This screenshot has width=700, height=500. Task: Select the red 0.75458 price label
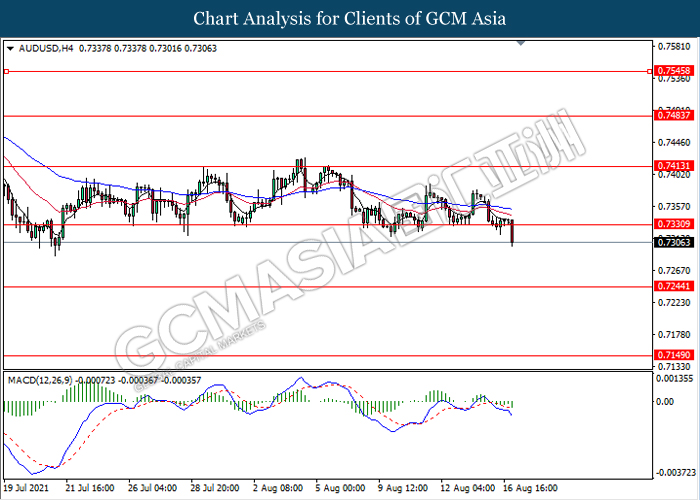pyautogui.click(x=670, y=71)
